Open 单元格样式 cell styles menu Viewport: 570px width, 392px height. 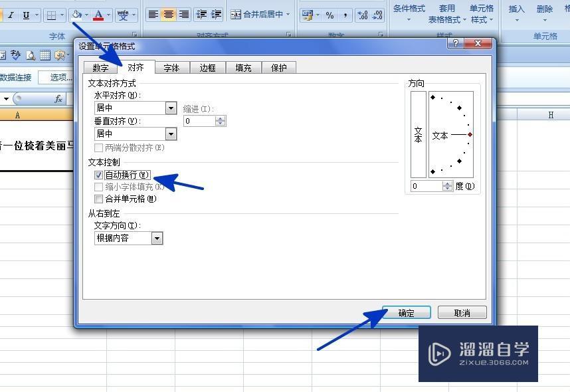482,13
